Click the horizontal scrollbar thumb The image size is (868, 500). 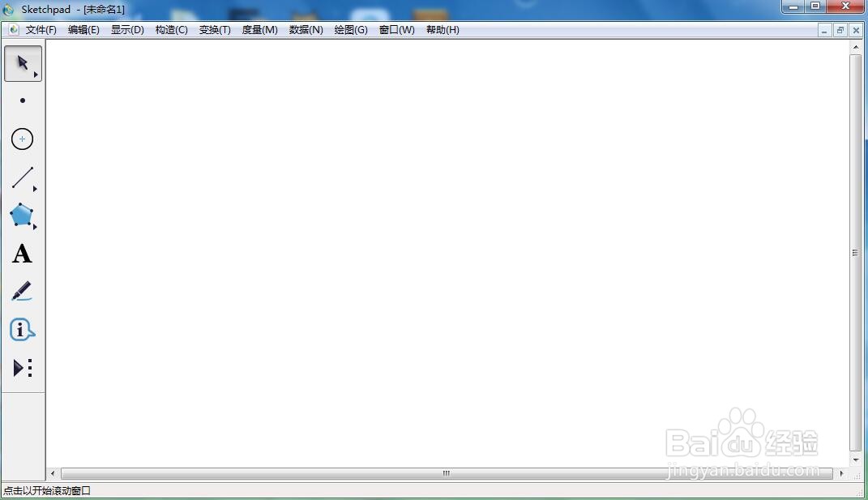447,473
